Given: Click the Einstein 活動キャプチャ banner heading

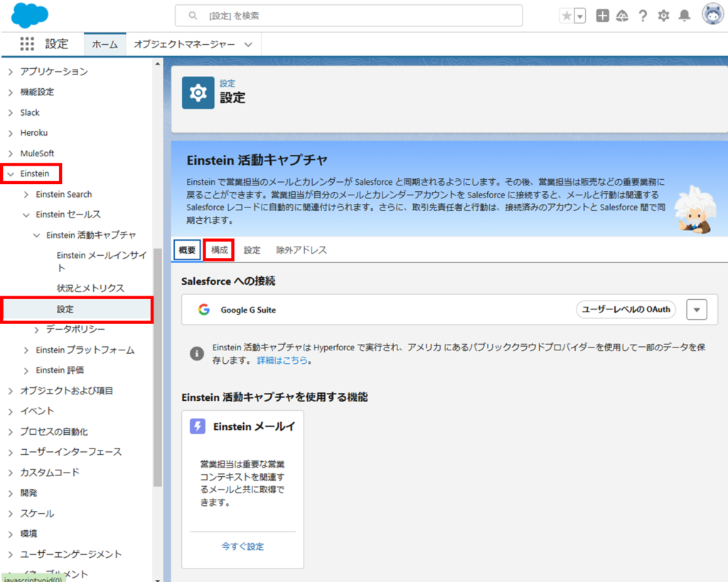Looking at the screenshot, I should coord(257,160).
